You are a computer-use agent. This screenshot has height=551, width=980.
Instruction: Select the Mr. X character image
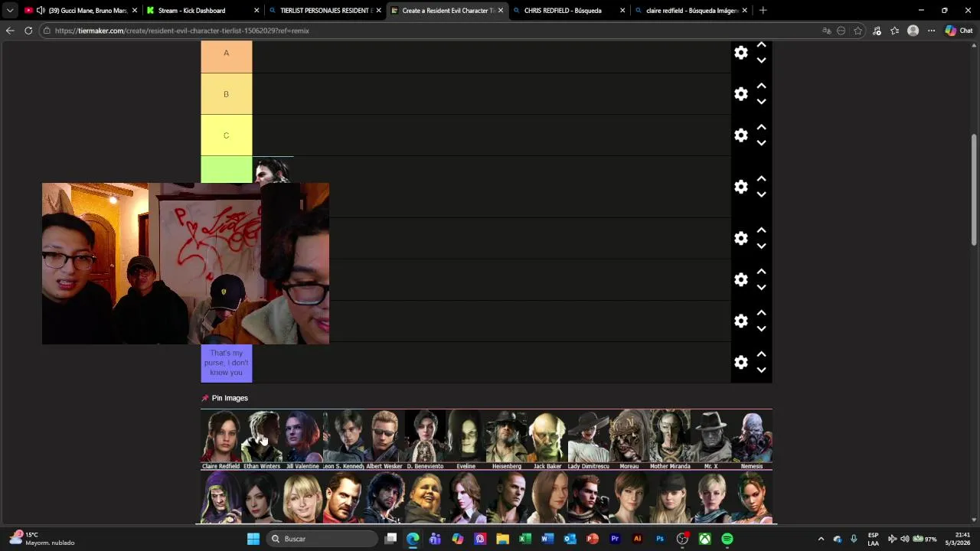710,440
